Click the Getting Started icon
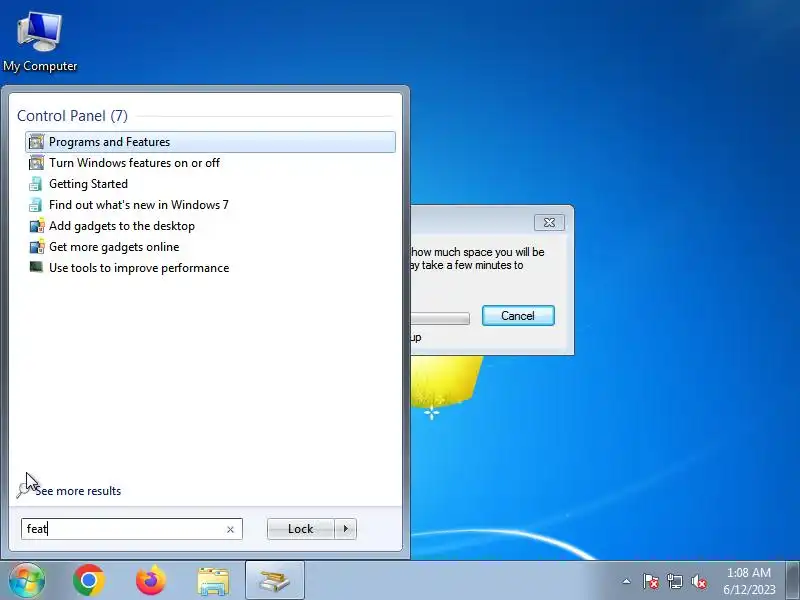Viewport: 800px width, 600px height. tap(36, 184)
